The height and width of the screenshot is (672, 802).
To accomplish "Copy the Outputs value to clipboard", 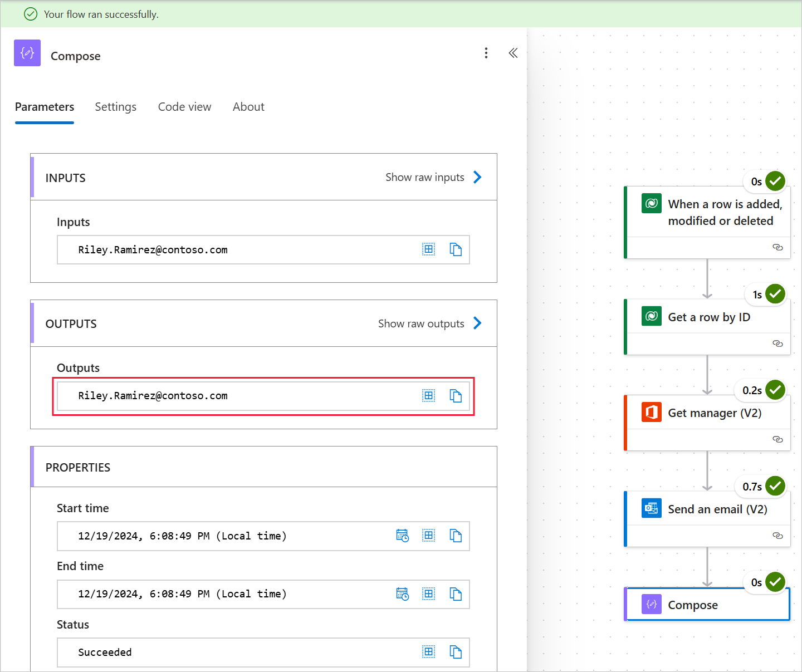I will [x=456, y=396].
